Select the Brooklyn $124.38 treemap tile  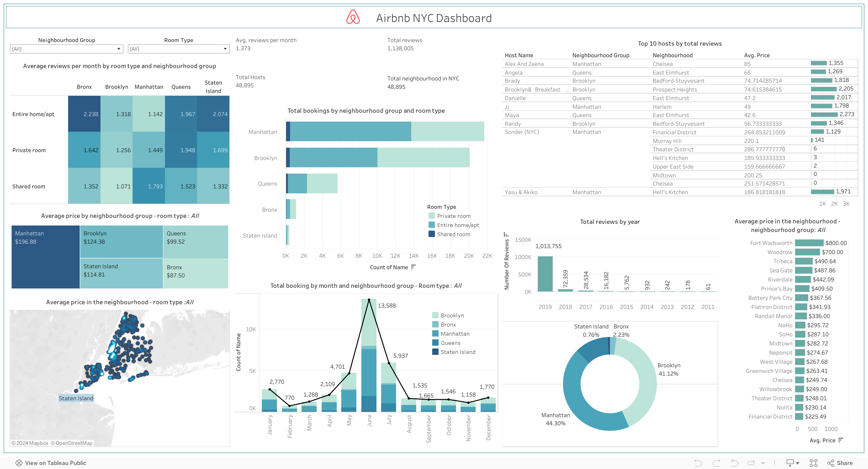tap(121, 242)
